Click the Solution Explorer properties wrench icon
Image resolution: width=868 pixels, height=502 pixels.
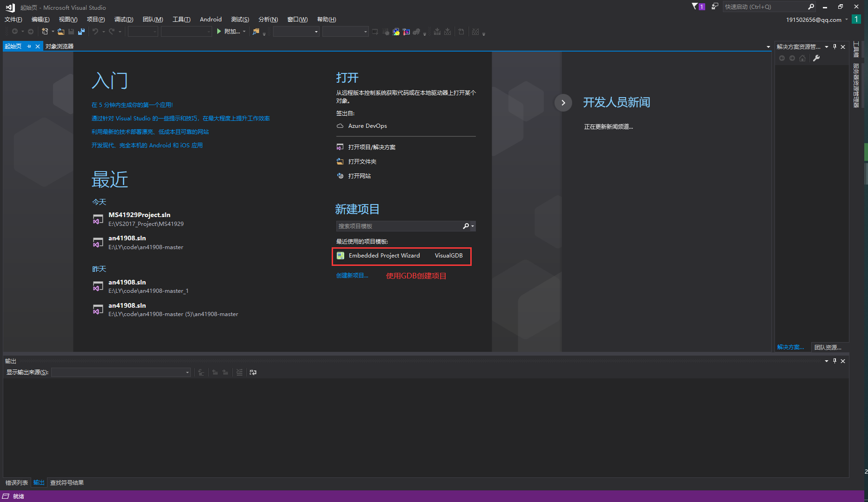point(816,58)
